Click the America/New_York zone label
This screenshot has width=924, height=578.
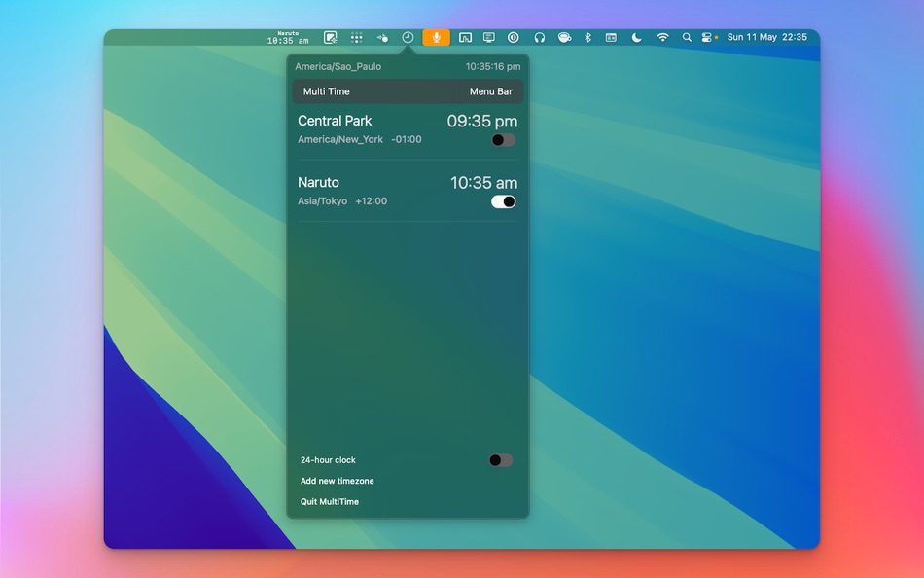click(340, 139)
